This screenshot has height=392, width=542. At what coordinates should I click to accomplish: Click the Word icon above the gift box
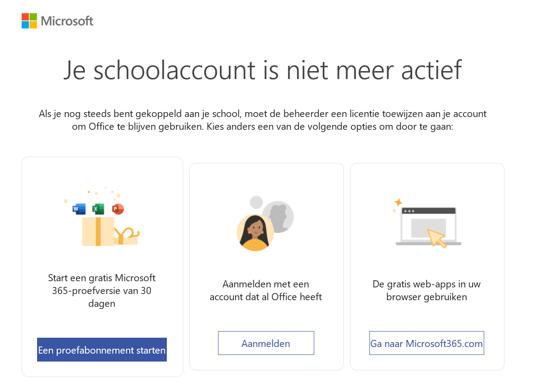tap(79, 209)
